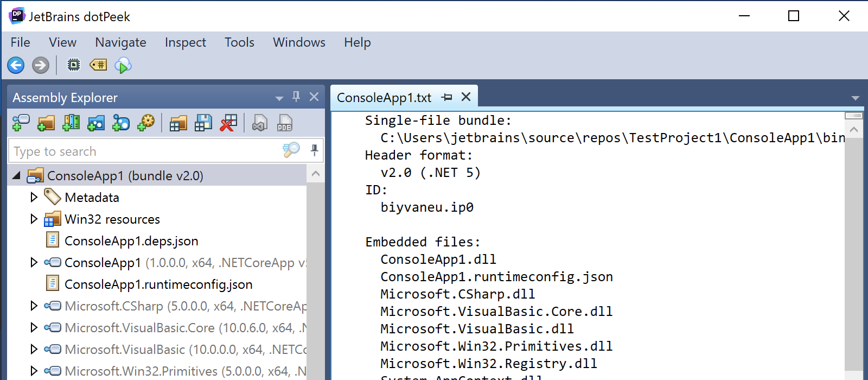Click the Win32 resources folder icon
Screen dimensions: 868x380
pos(52,219)
